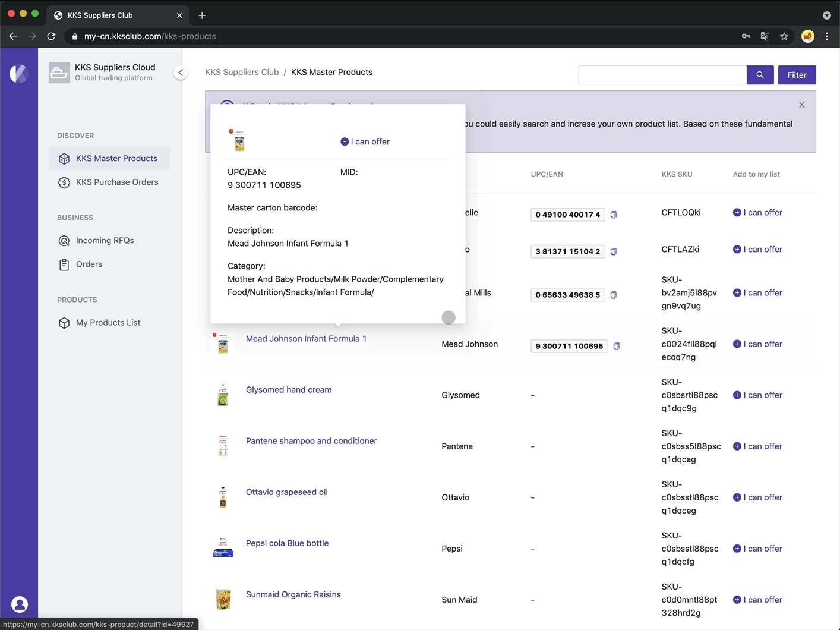Click I can offer for SKU-bv2amj5l88pv
The image size is (840, 630).
pyautogui.click(x=757, y=292)
